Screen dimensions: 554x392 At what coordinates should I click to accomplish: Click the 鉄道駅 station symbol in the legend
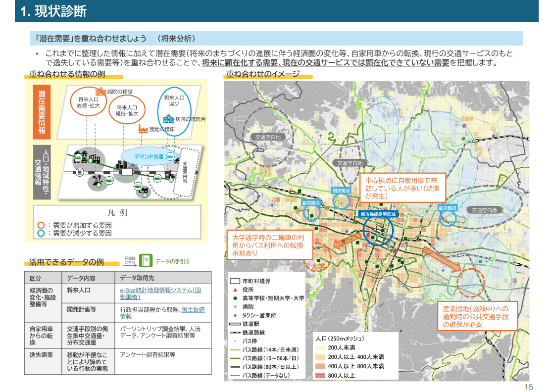pos(235,323)
